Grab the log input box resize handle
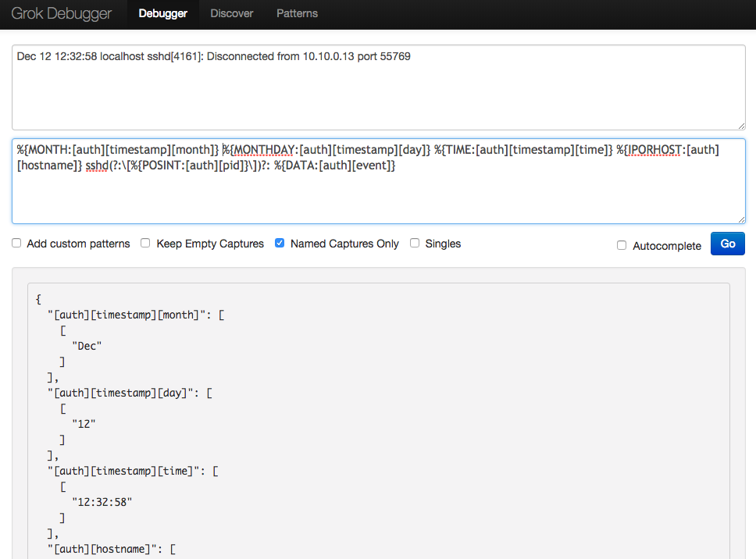756x559 pixels. pos(741,126)
